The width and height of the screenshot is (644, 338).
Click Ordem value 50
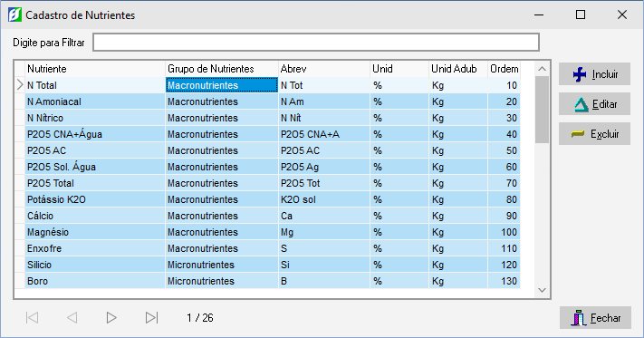[504, 150]
